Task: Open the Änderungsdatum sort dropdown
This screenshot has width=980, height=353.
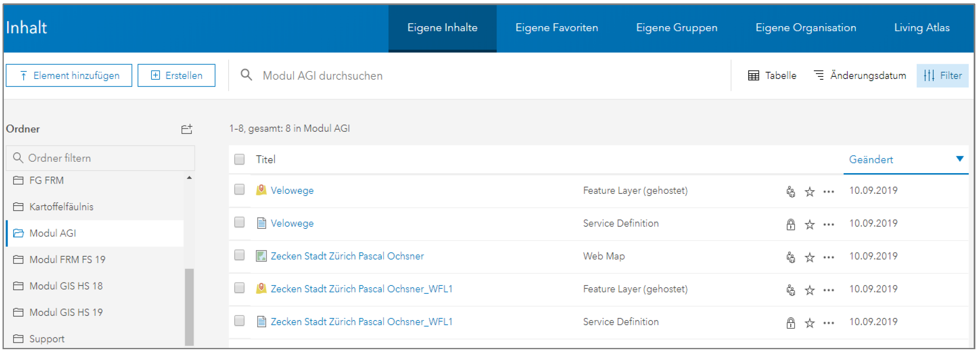Action: 860,76
